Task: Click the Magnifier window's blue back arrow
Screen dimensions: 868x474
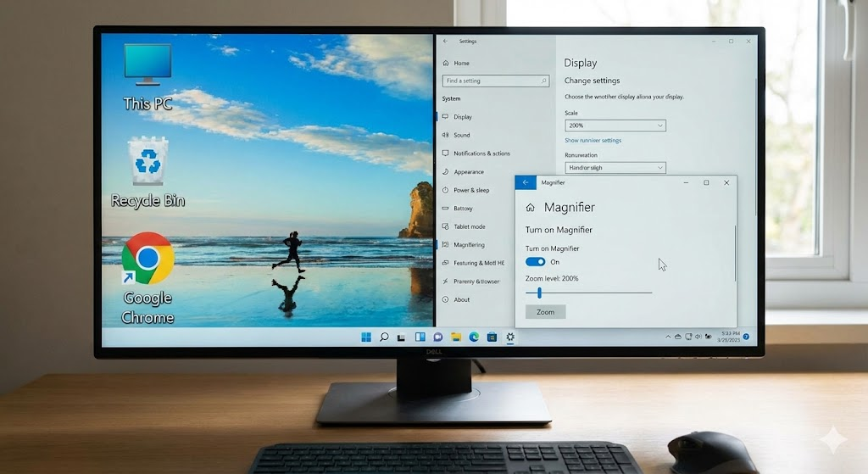Action: coord(526,182)
